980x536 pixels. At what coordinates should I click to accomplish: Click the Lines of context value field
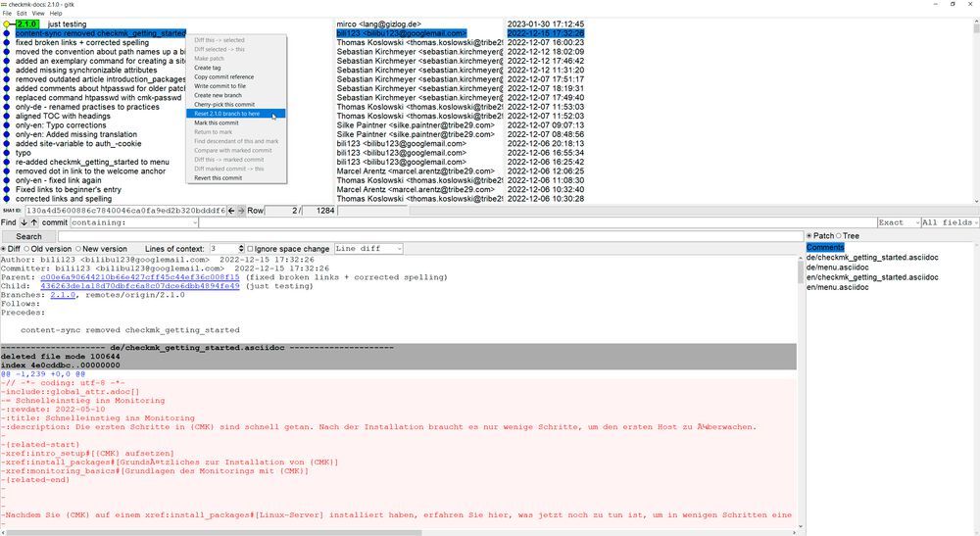point(223,249)
